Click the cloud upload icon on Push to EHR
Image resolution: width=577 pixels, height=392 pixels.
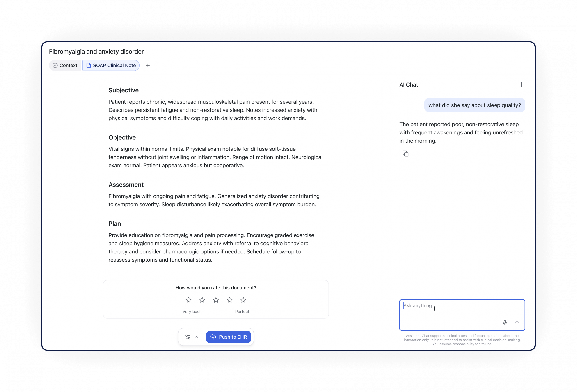pyautogui.click(x=213, y=337)
